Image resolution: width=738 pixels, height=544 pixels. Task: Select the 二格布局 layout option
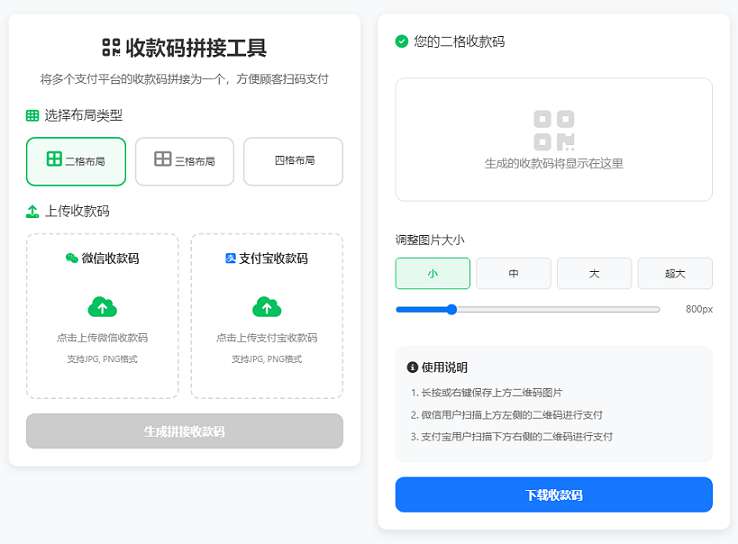pyautogui.click(x=76, y=161)
